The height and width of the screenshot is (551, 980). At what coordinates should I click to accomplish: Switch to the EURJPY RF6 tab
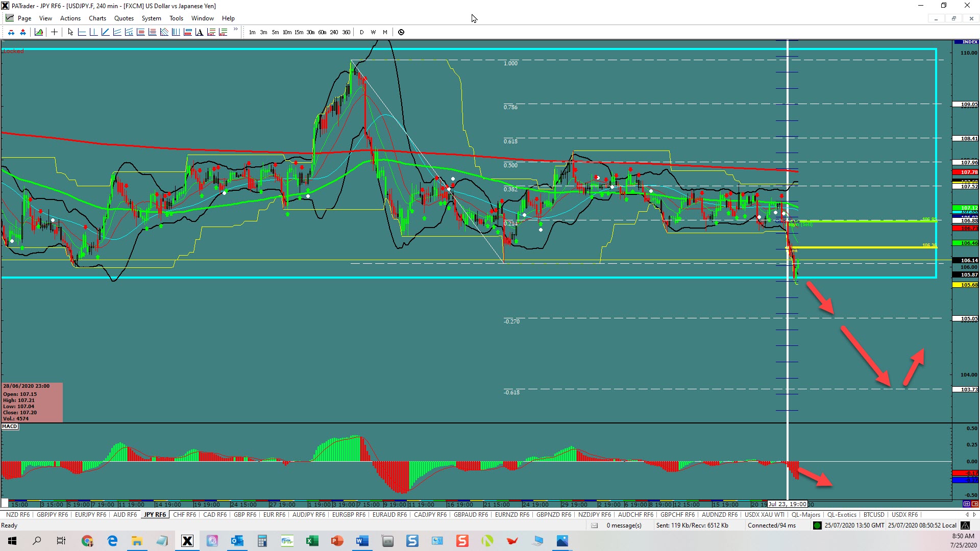(90, 515)
